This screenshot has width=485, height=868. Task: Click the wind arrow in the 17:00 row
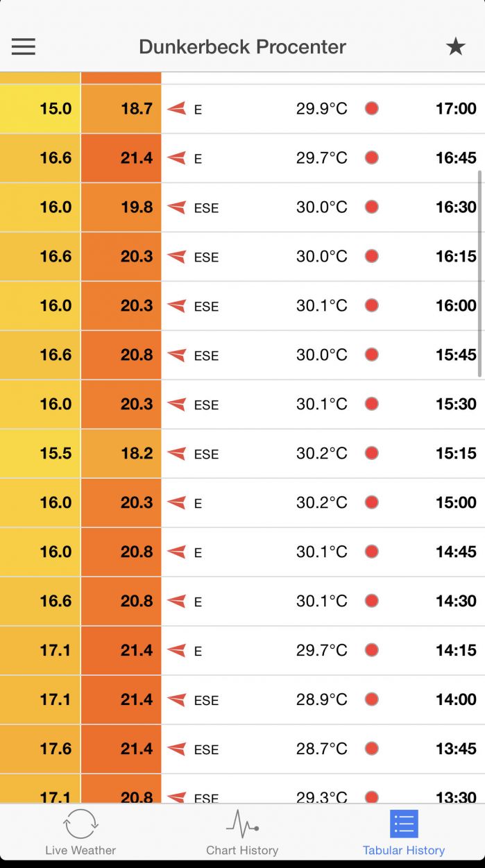pyautogui.click(x=177, y=109)
